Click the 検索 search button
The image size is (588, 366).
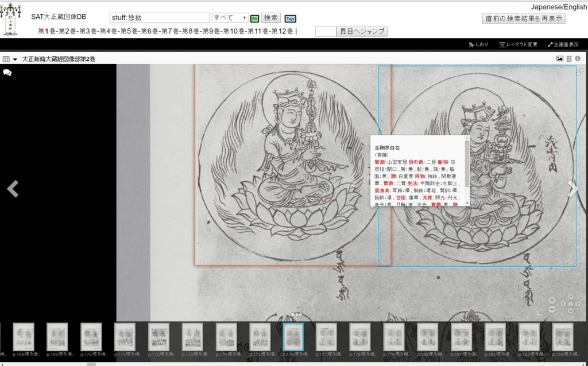271,18
